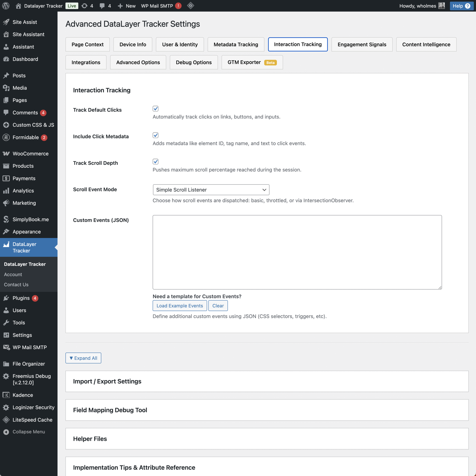Open the comments bubble icon in the admin bar
Viewport: 476px width, 476px height.
click(x=102, y=6)
